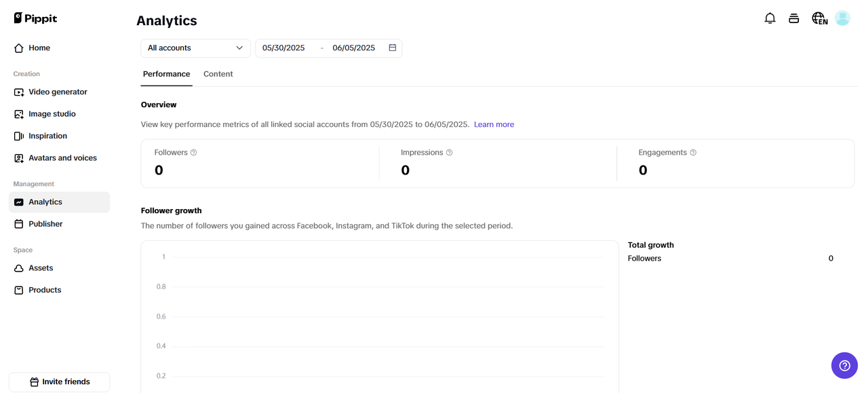Switch to the Content tab
This screenshot has height=393, width=868.
point(218,74)
